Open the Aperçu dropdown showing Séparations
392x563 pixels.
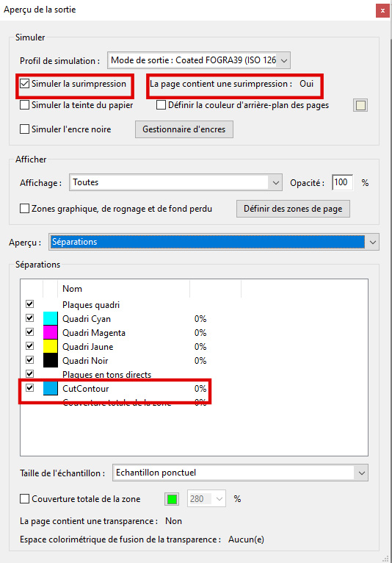pos(214,242)
